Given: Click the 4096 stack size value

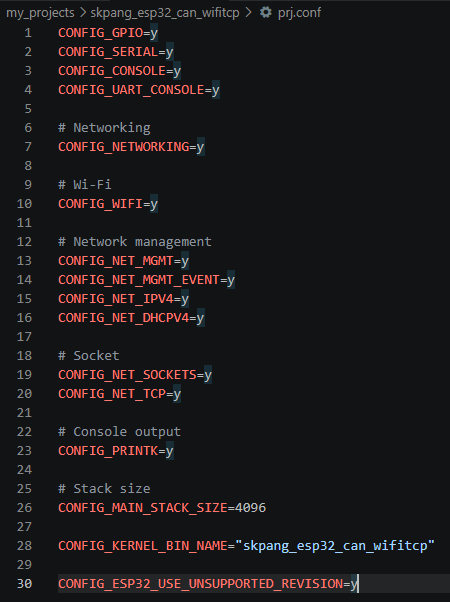Looking at the screenshot, I should click(x=250, y=508).
